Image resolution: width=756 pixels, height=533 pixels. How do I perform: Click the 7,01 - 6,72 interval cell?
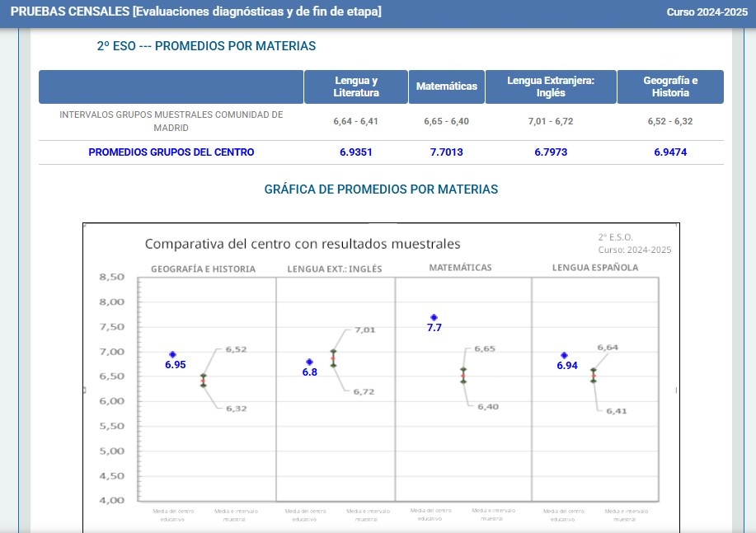tap(550, 121)
